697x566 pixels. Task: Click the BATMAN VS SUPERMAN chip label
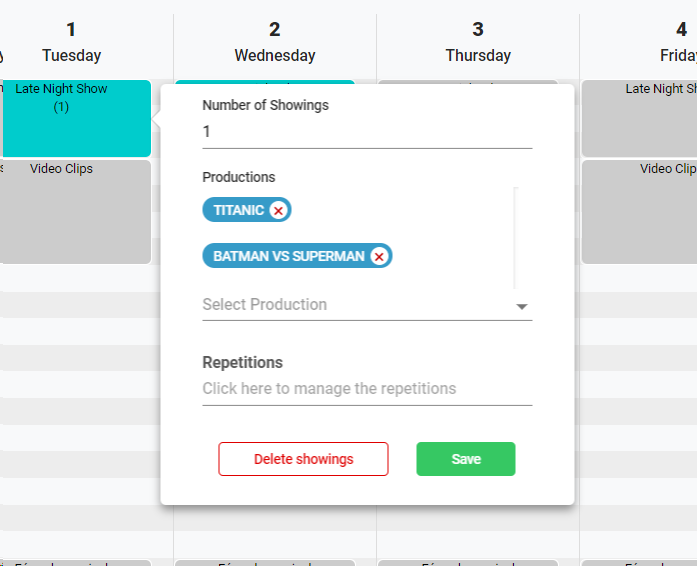pyautogui.click(x=288, y=256)
